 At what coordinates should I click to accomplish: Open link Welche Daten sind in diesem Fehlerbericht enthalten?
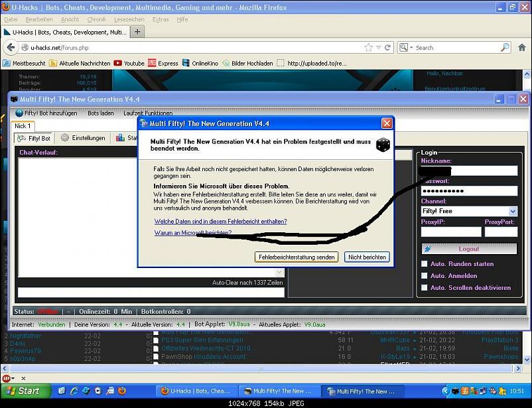[220, 222]
